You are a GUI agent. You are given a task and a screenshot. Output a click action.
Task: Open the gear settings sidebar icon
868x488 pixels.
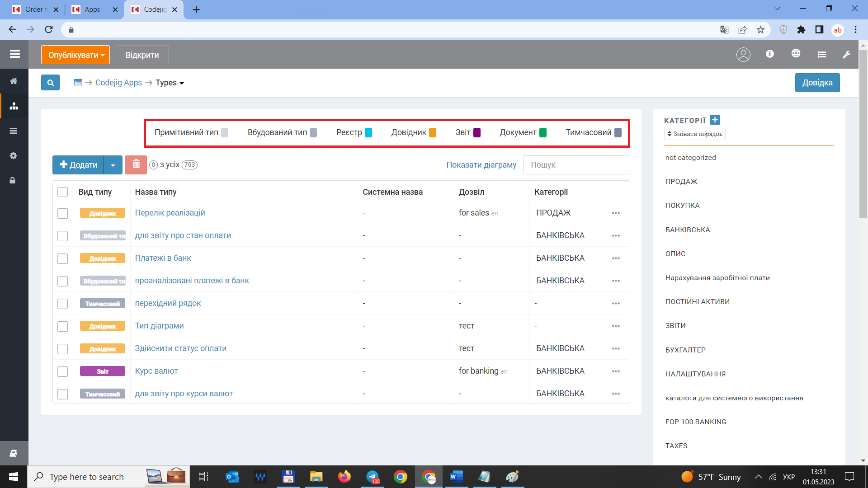[x=14, y=156]
